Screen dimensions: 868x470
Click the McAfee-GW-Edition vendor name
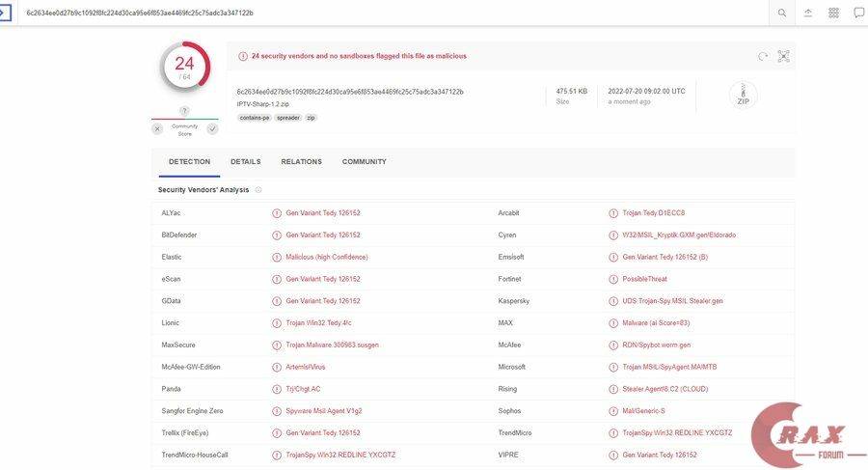(190, 367)
